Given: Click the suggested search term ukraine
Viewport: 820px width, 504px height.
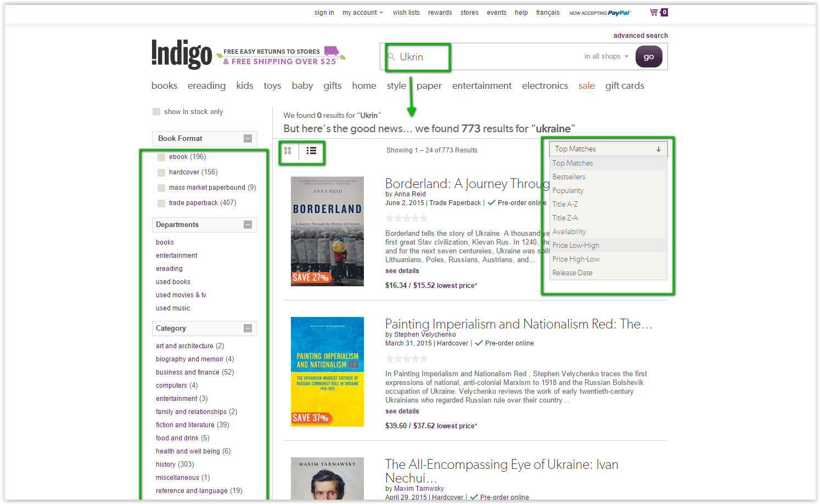Looking at the screenshot, I should pyautogui.click(x=553, y=129).
